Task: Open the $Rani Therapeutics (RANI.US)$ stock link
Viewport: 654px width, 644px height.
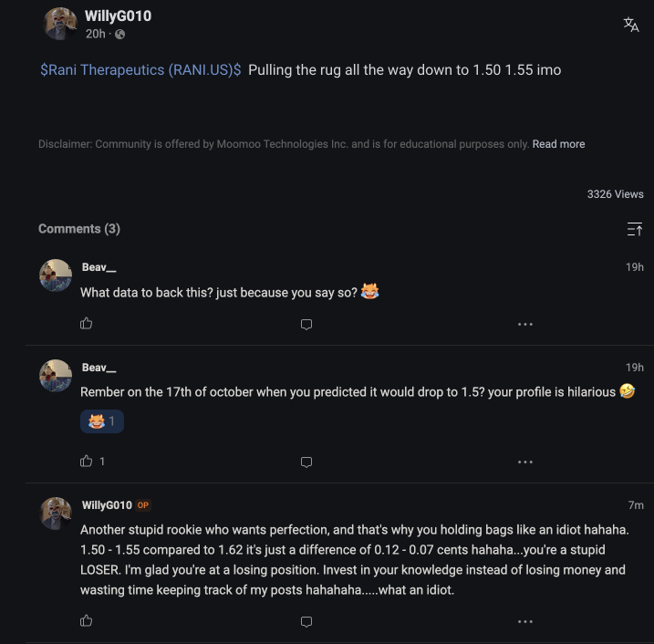Action: click(140, 70)
